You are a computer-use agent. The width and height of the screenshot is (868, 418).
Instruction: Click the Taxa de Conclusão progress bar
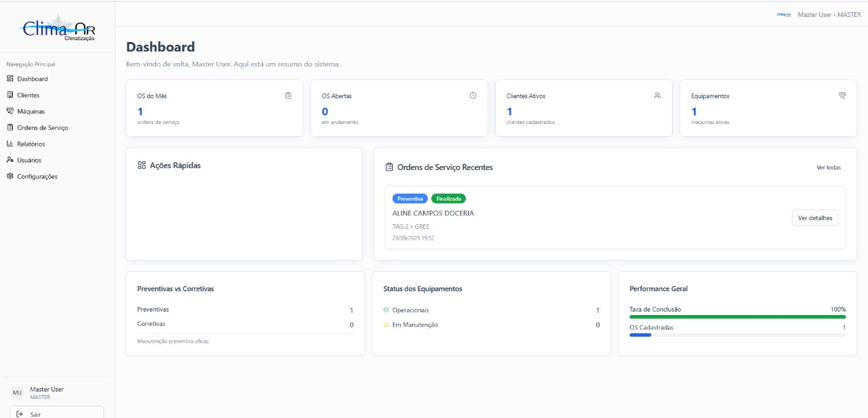click(737, 316)
